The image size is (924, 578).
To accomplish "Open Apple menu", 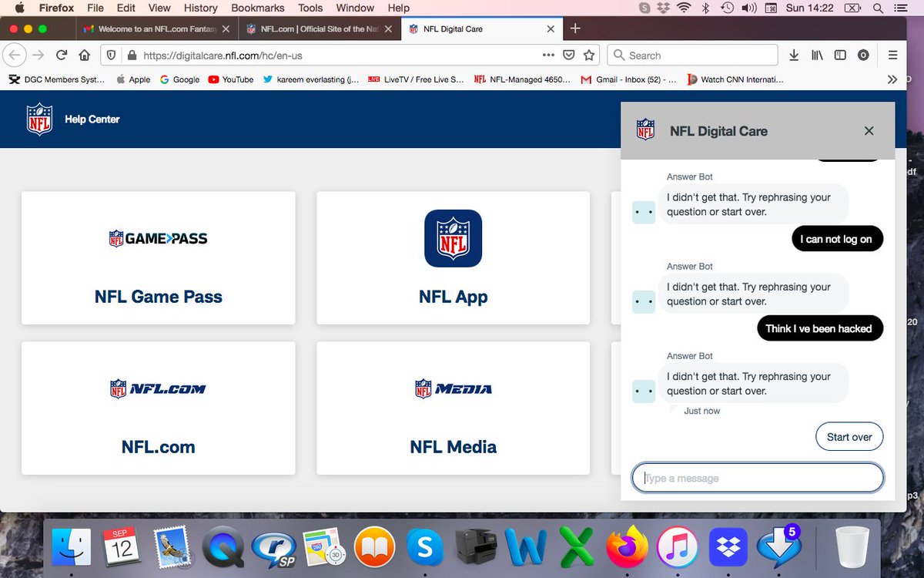I will click(18, 8).
